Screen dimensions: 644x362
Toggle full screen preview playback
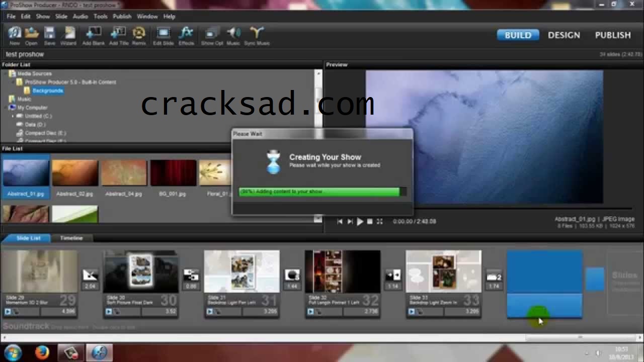point(380,221)
